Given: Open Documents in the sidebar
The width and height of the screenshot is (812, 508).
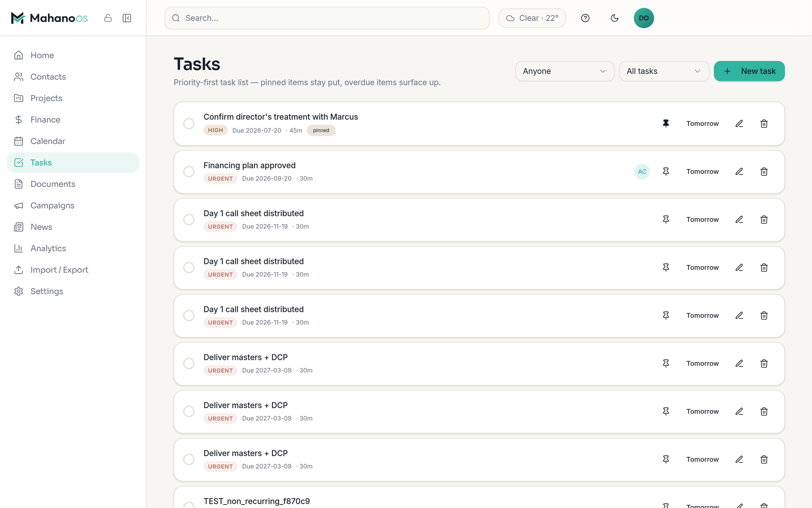Looking at the screenshot, I should tap(73, 184).
